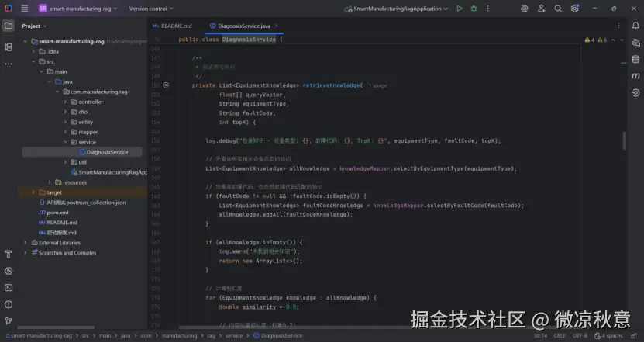Open the Problems tool window
This screenshot has height=343, width=644.
[9, 305]
